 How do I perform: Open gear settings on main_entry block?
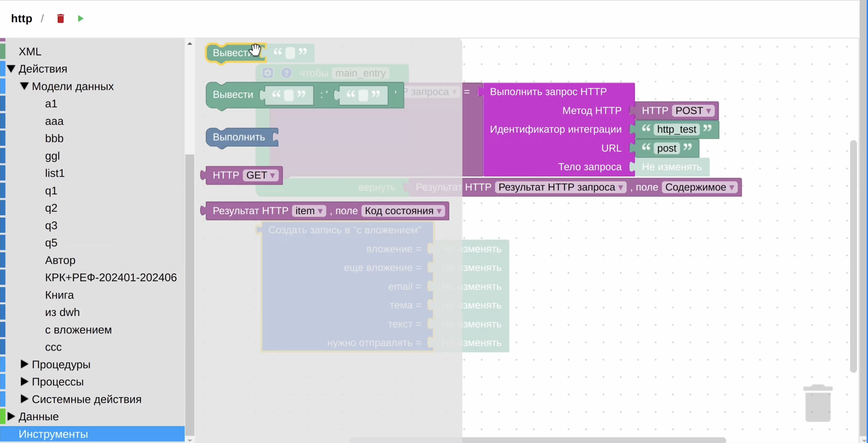click(268, 73)
